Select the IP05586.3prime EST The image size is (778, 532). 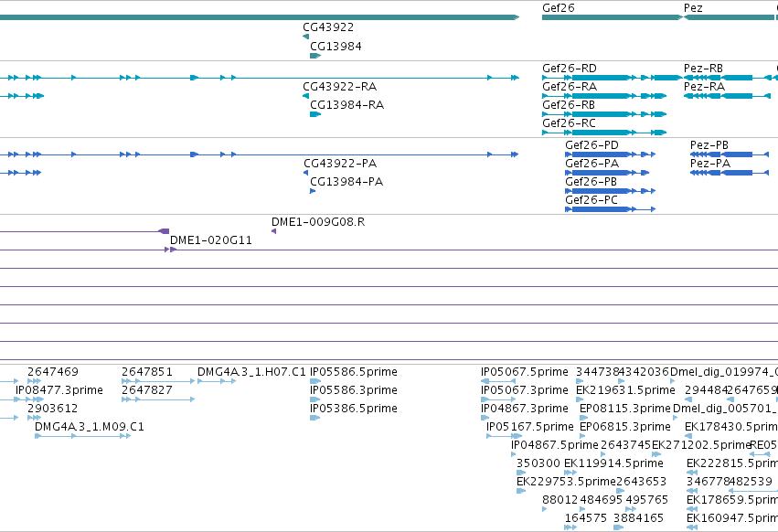tap(315, 399)
